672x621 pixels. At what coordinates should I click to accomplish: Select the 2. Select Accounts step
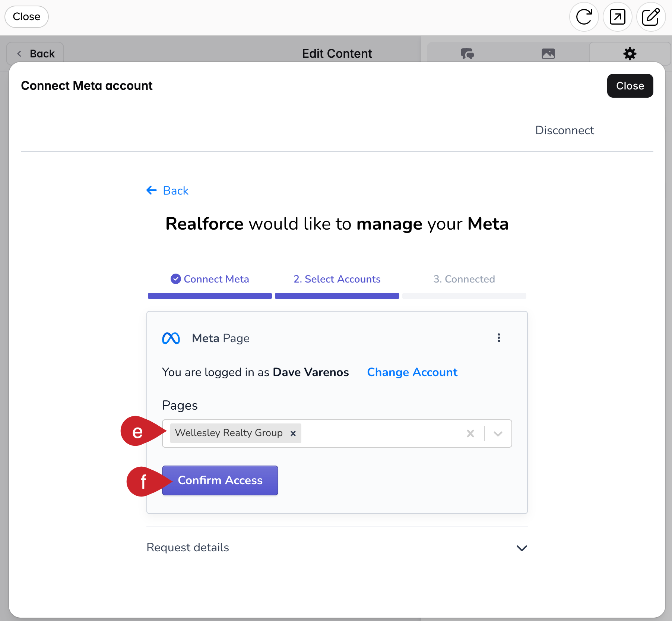pos(337,279)
